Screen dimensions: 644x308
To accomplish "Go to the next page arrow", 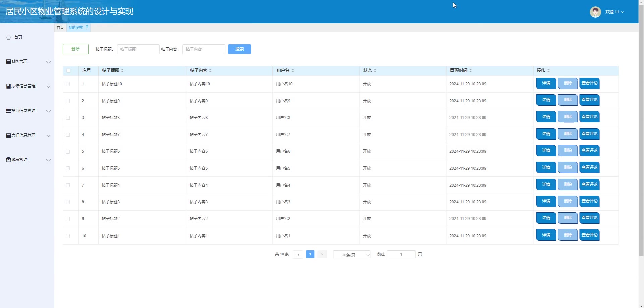I will (322, 254).
